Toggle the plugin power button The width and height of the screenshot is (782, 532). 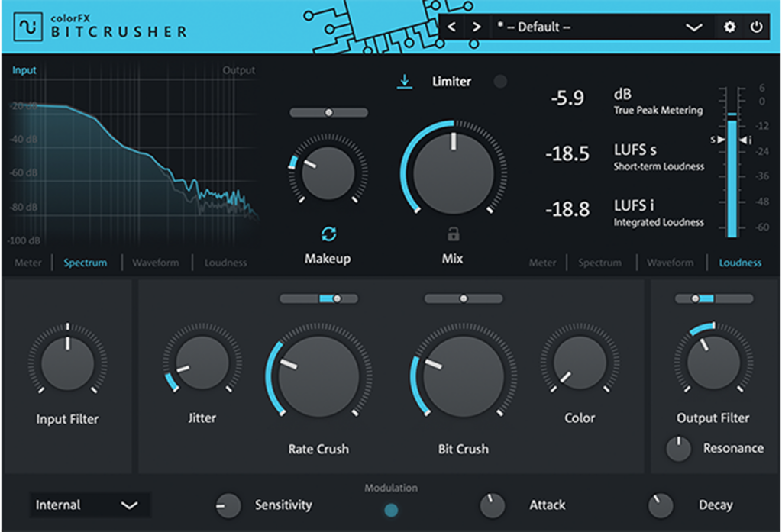[756, 27]
